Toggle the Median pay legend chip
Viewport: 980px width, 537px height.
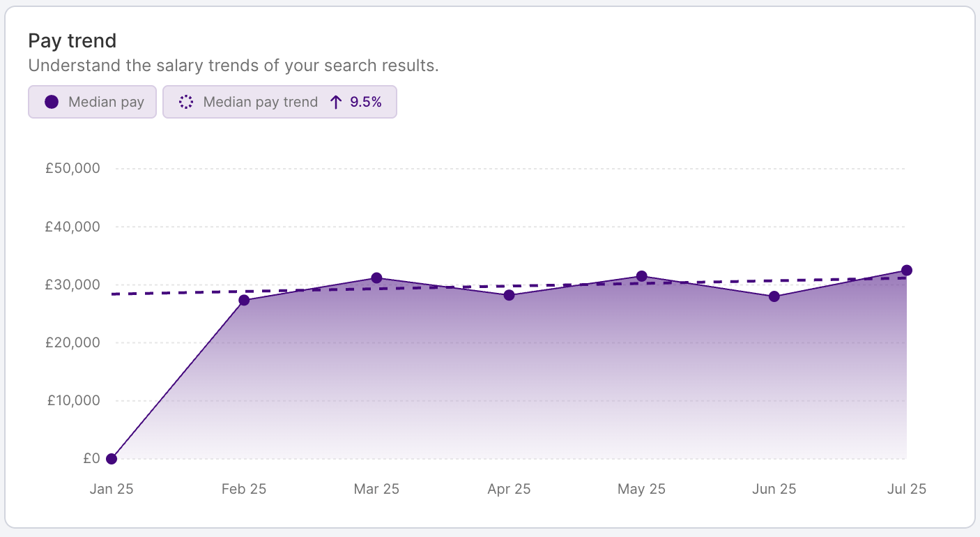tap(92, 102)
